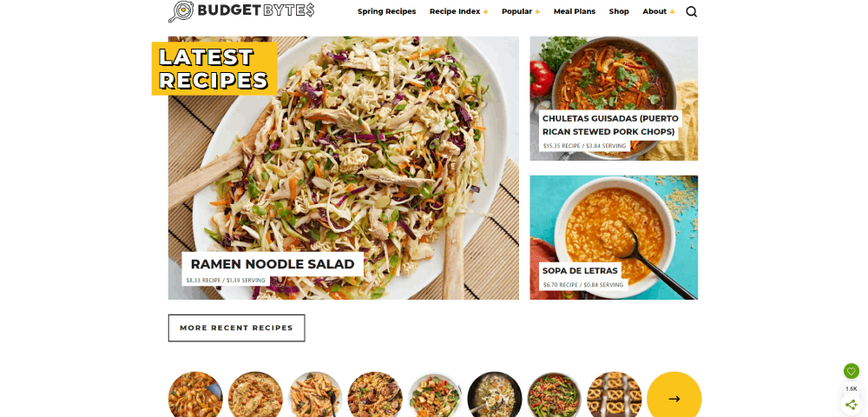Viewport: 868px width, 417px height.
Task: Click the Budget Bytes logo
Action: pyautogui.click(x=241, y=11)
